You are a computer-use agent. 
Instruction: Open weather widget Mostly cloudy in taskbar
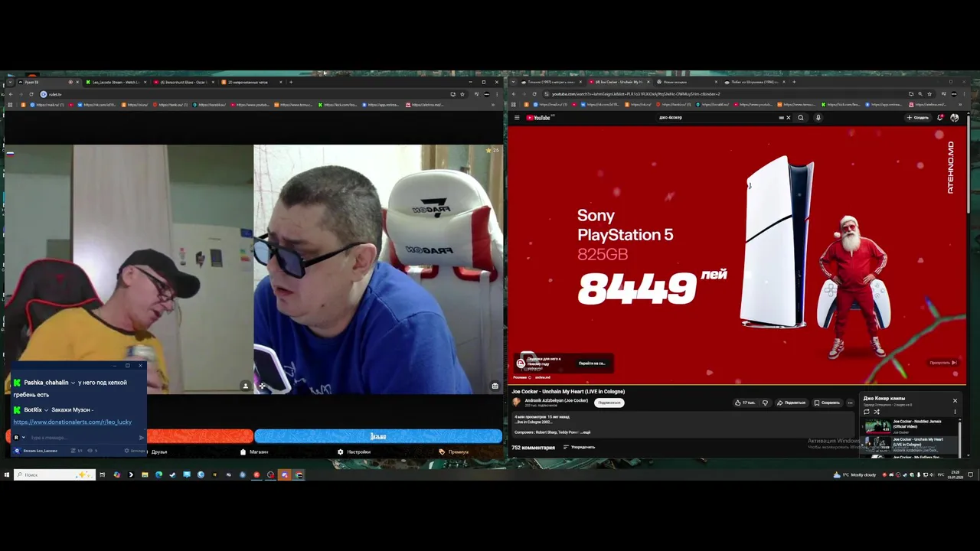pos(856,474)
